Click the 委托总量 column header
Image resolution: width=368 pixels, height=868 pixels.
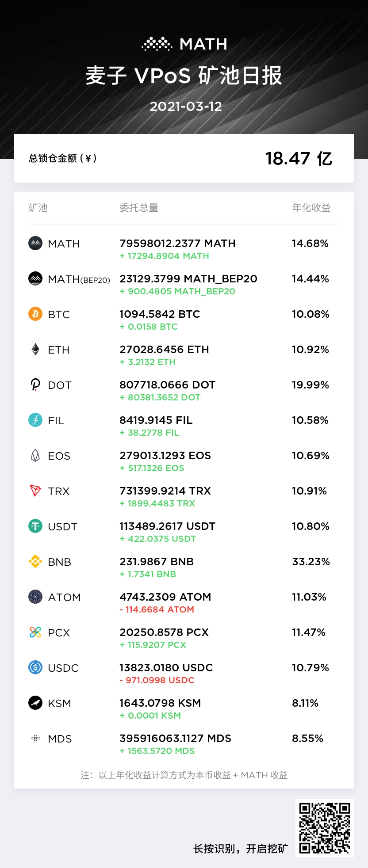(x=139, y=208)
